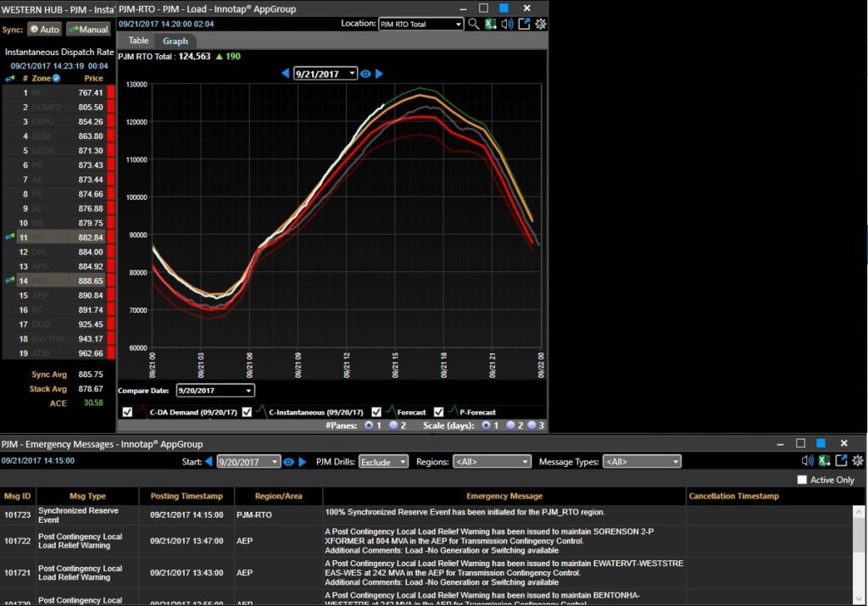Toggle sound alerts in Load window
868x606 pixels.
click(x=507, y=24)
